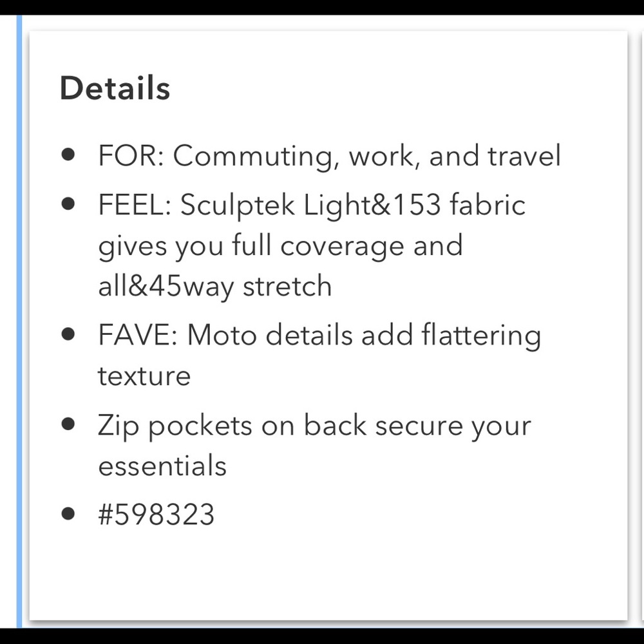Viewport: 644px width, 644px height.
Task: Select the FEEL: label text
Action: pyautogui.click(x=135, y=205)
